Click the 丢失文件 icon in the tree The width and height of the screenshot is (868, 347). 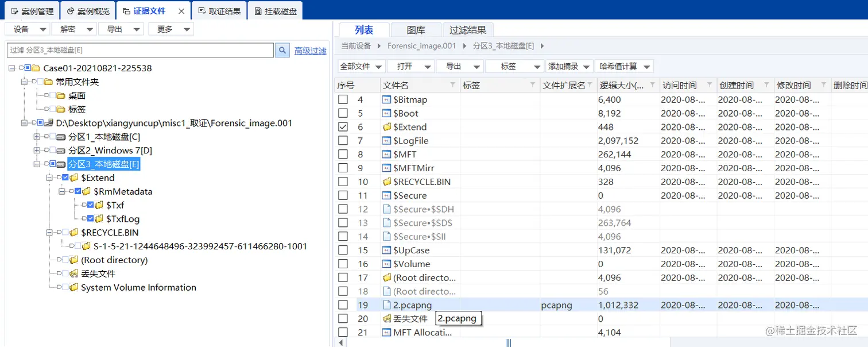[x=74, y=274]
